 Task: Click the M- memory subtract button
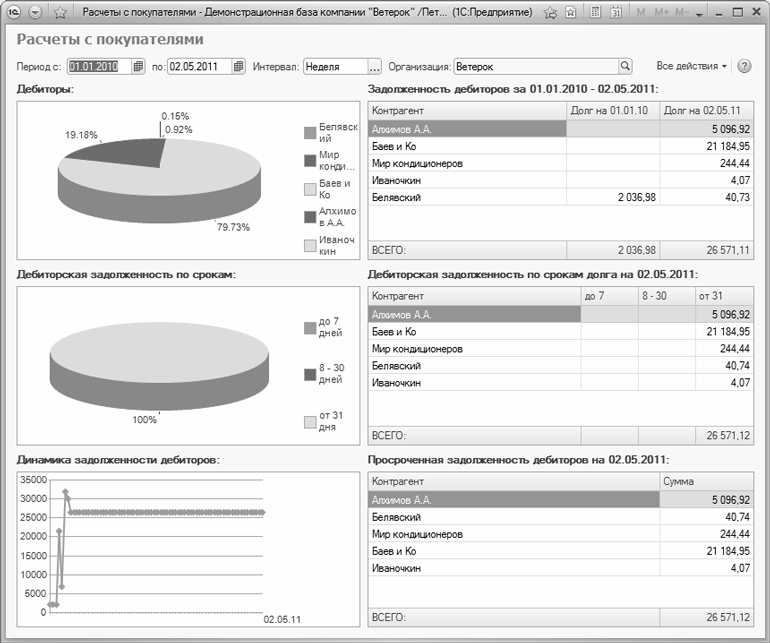[x=682, y=12]
